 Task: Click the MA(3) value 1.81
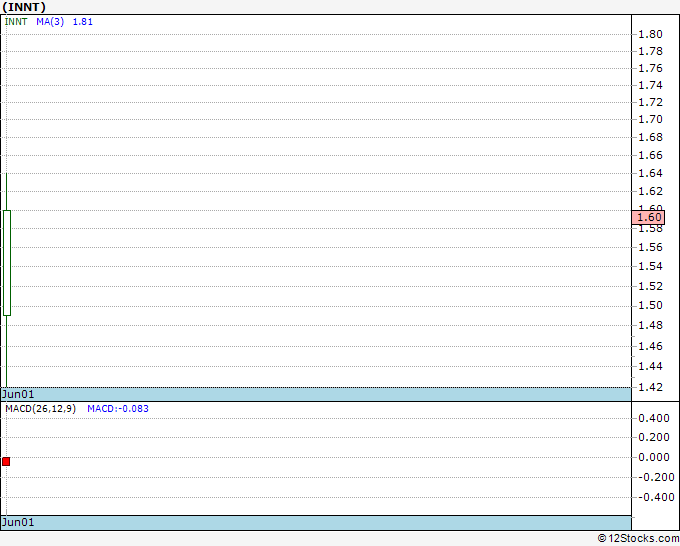pos(82,22)
